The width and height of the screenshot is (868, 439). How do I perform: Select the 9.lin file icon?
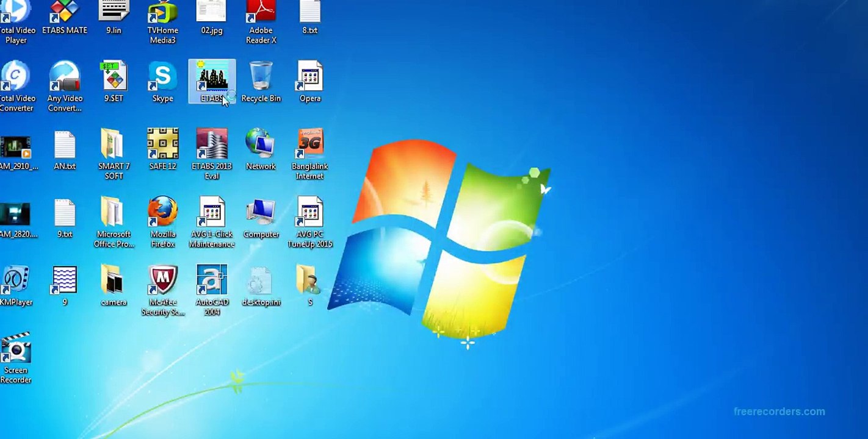(x=114, y=17)
